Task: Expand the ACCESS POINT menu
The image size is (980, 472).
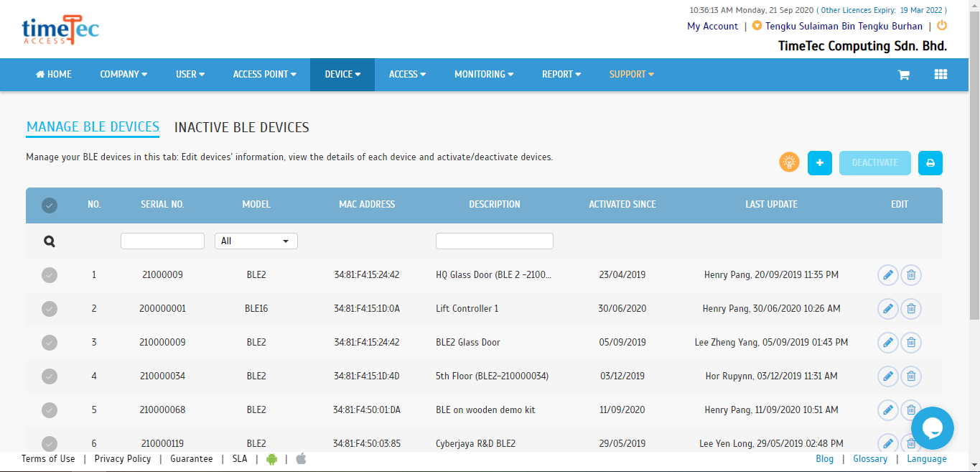Action: click(x=265, y=74)
